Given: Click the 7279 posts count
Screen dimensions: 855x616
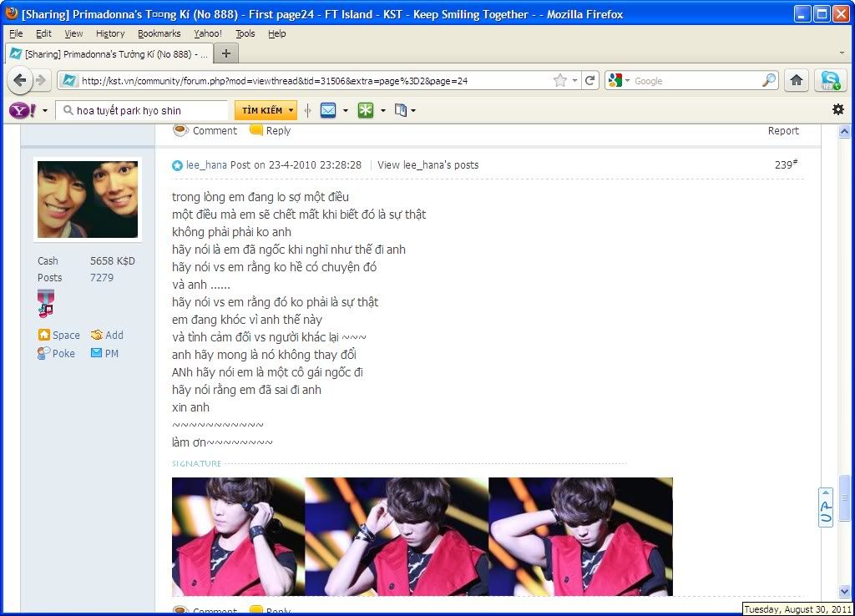Looking at the screenshot, I should [102, 277].
